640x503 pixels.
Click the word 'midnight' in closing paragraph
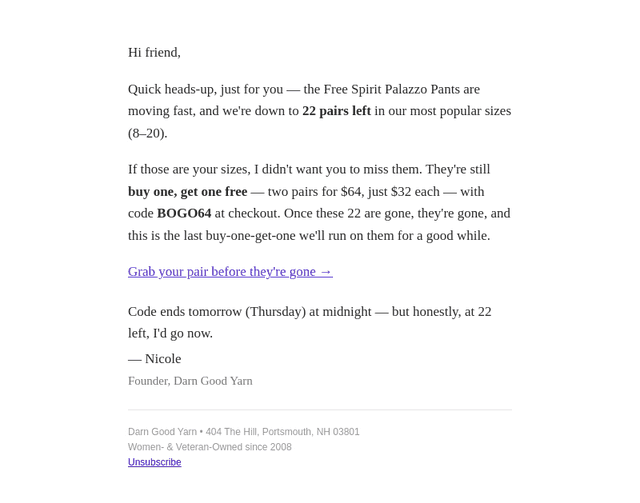[347, 312]
